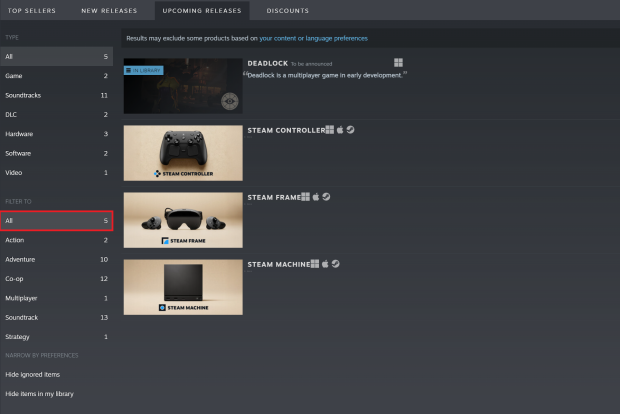
Task: Click the SteamOS icon beside Steam Frame
Action: click(326, 197)
